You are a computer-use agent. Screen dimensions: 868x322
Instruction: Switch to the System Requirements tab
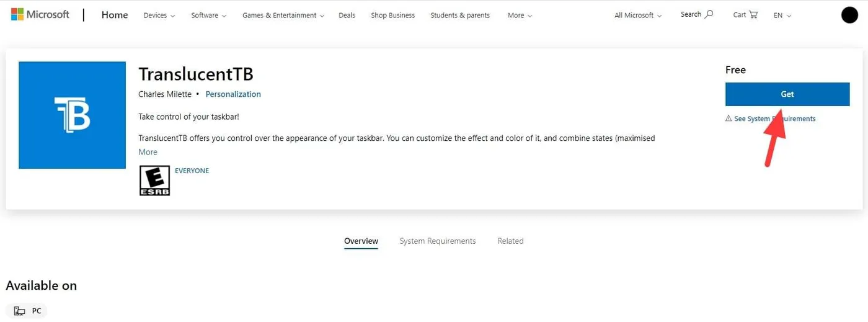(438, 241)
